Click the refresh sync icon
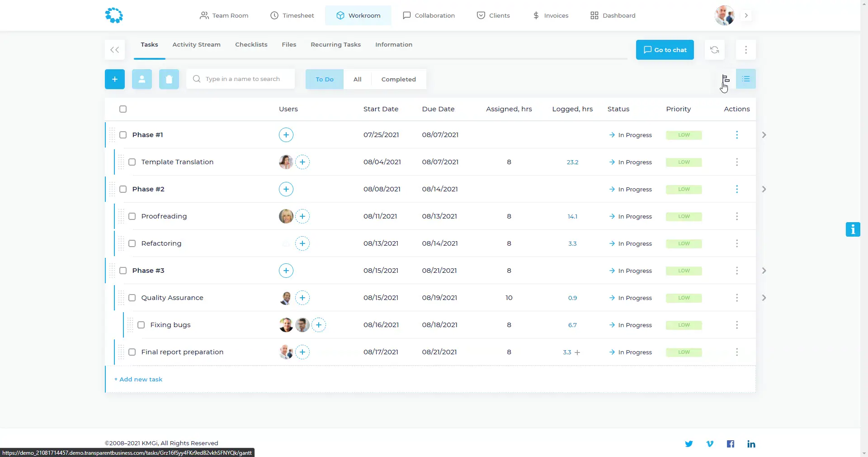 pyautogui.click(x=714, y=50)
